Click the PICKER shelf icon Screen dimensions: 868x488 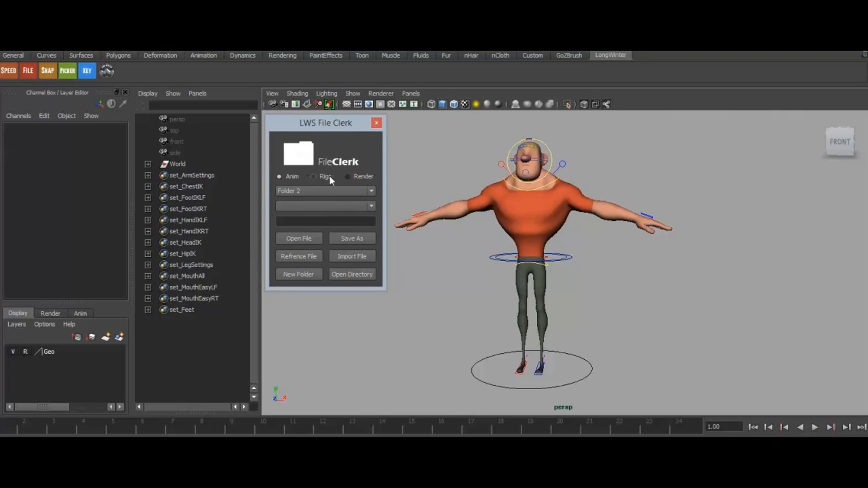point(67,70)
